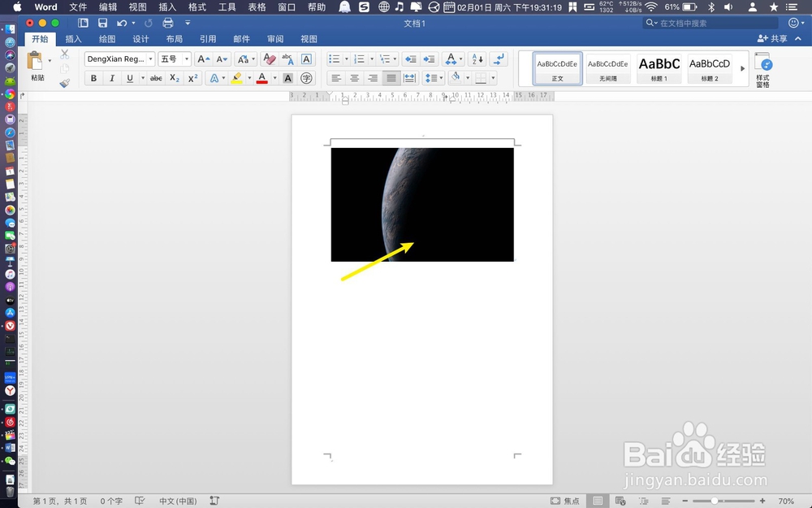Open the Apple menu
This screenshot has height=508, width=812.
17,7
